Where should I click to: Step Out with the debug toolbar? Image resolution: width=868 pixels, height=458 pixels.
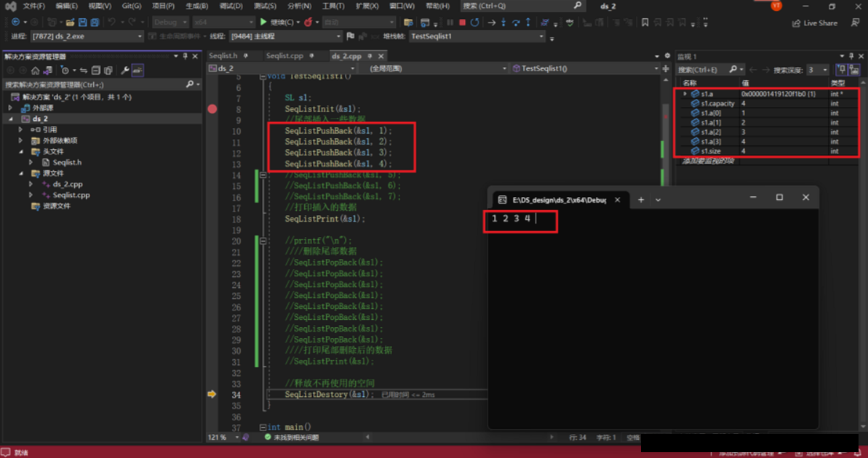tap(528, 22)
